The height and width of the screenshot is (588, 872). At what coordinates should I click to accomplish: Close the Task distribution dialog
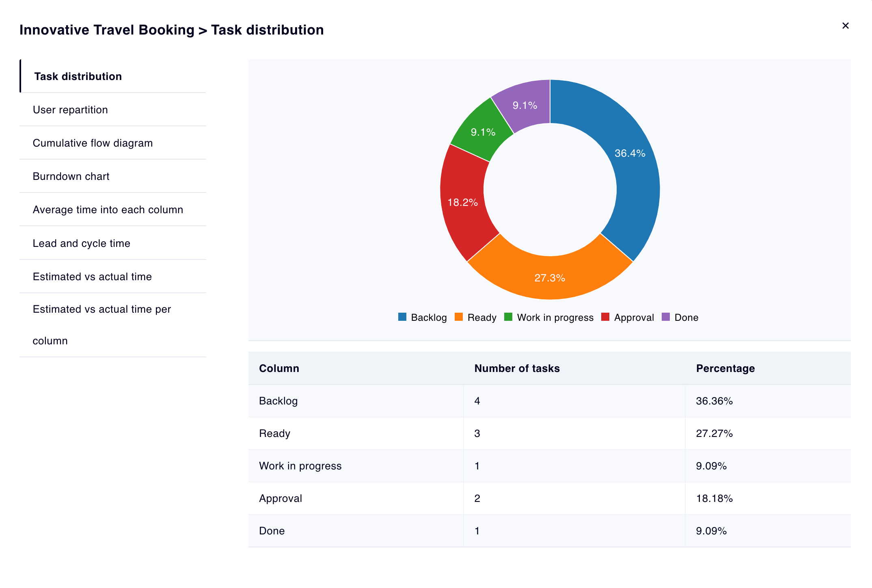(x=845, y=26)
